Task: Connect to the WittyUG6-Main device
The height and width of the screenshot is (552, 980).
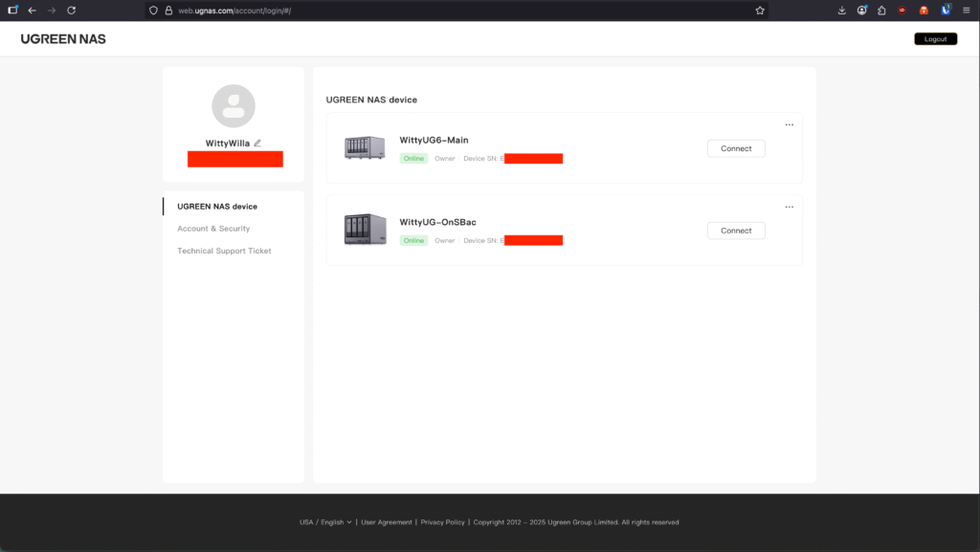Action: coord(736,148)
